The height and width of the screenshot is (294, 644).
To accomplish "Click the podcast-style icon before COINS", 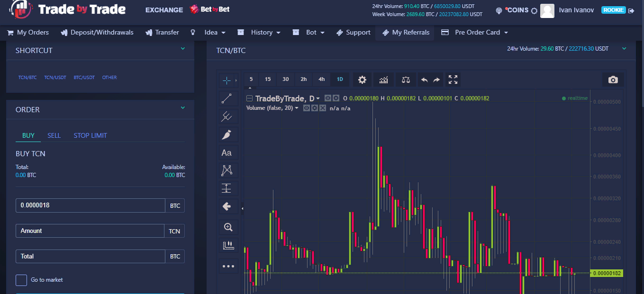I will click(x=499, y=10).
